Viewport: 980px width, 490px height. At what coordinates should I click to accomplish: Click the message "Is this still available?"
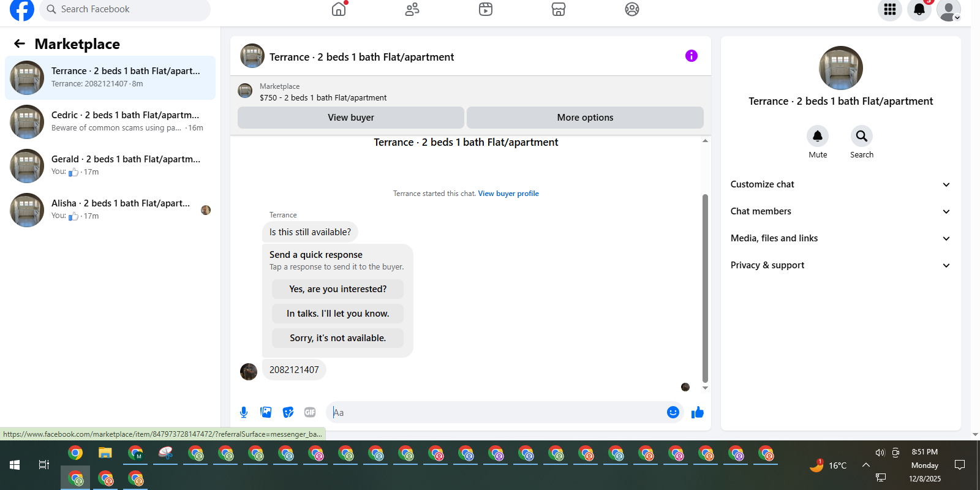(310, 232)
